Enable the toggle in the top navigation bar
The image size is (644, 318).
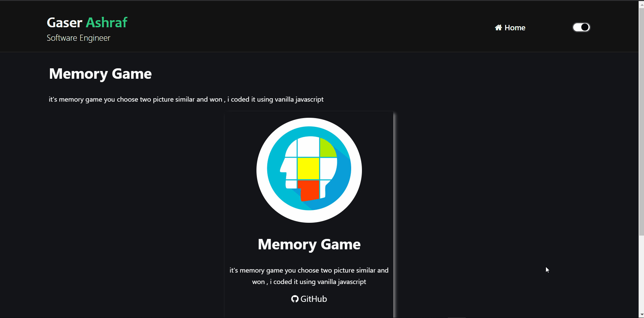pos(581,27)
